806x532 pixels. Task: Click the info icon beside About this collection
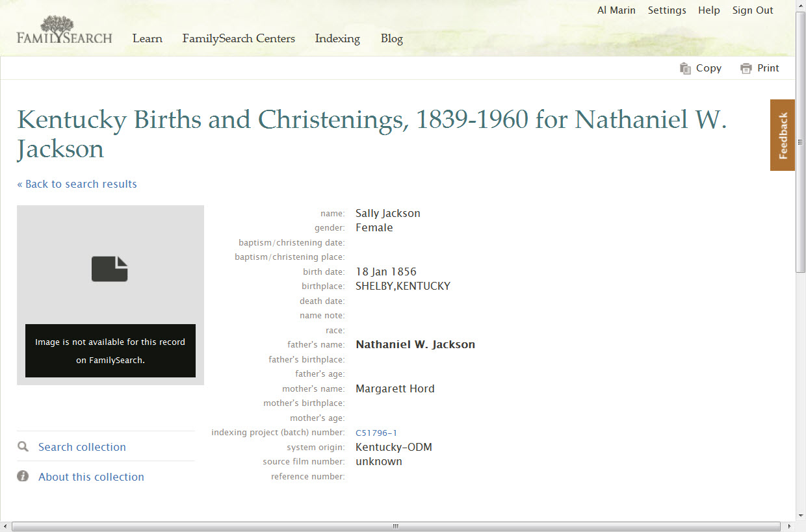[x=23, y=476]
